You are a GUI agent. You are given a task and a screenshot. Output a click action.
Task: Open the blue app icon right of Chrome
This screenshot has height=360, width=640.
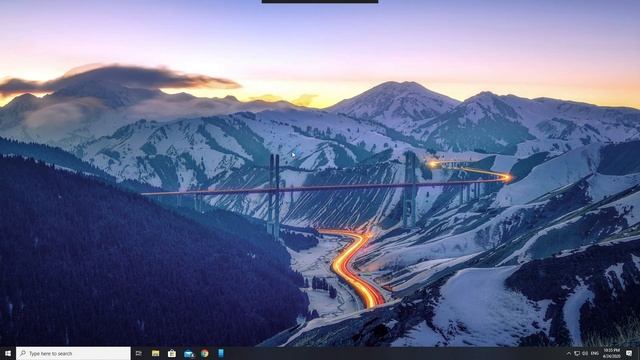coord(221,353)
